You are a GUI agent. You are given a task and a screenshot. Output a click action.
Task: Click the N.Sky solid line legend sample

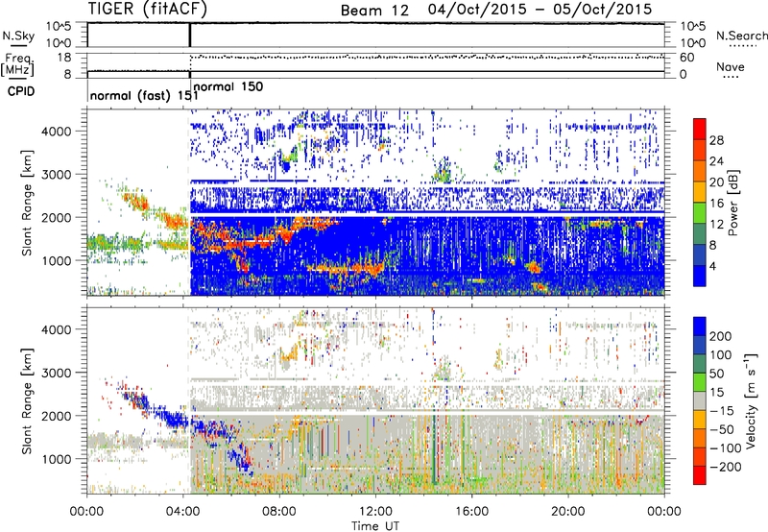pos(18,45)
